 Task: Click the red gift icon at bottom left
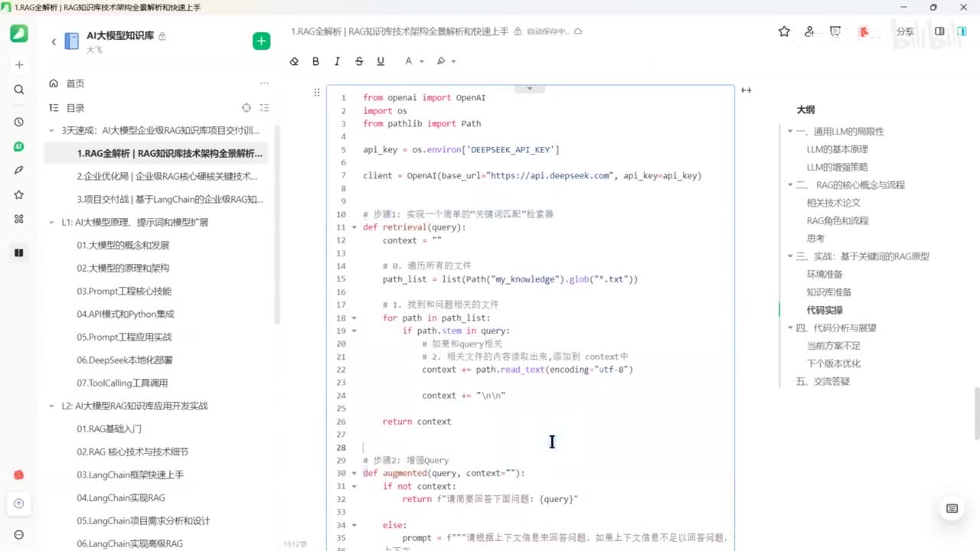pyautogui.click(x=19, y=474)
